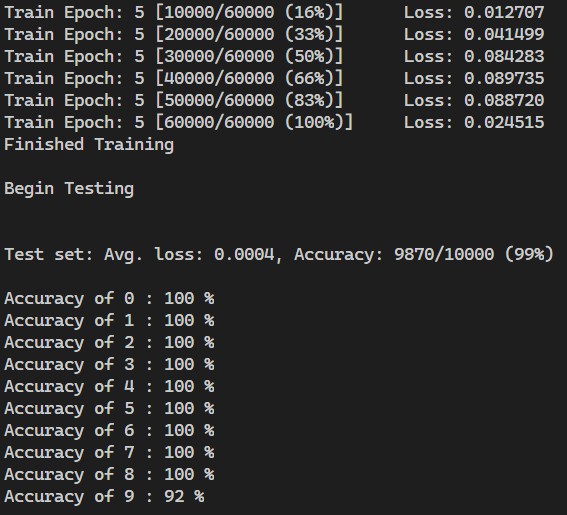This screenshot has width=567, height=515.
Task: Click the 'Begin Testing' text line
Action: pos(69,189)
